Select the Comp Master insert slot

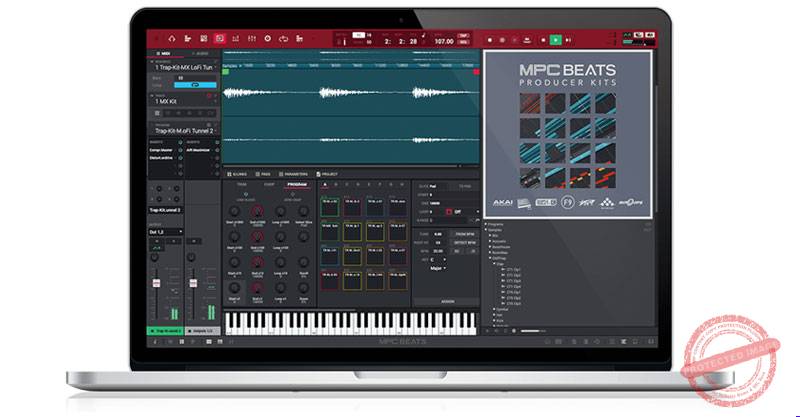point(162,150)
